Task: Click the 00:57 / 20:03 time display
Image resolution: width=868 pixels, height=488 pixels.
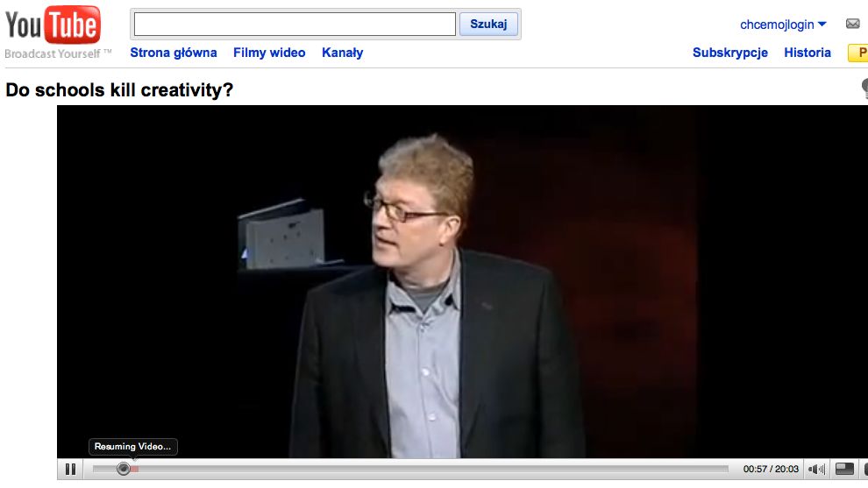Action: point(771,470)
